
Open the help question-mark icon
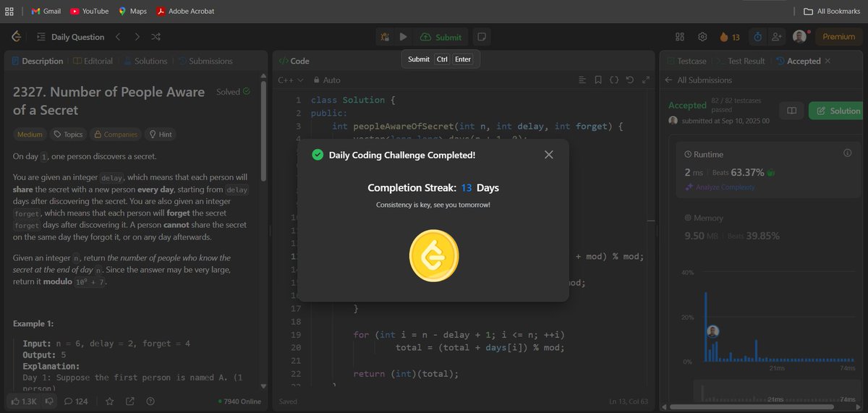click(150, 401)
